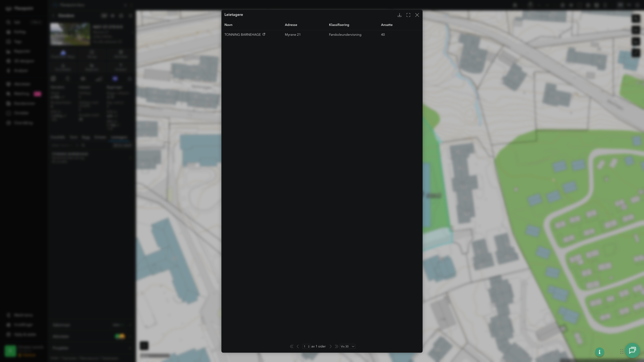Open the green info button
This screenshot has width=644, height=362.
pos(599,352)
